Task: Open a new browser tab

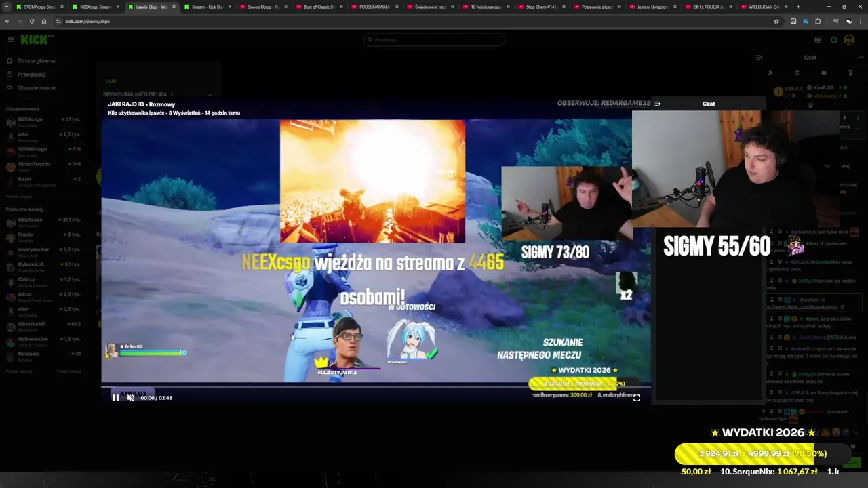Action: tap(798, 7)
